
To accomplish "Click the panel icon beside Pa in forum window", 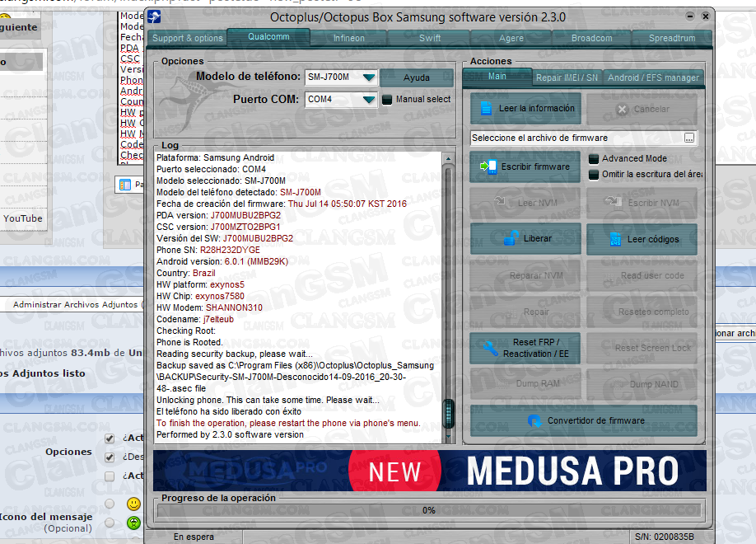I will (125, 185).
